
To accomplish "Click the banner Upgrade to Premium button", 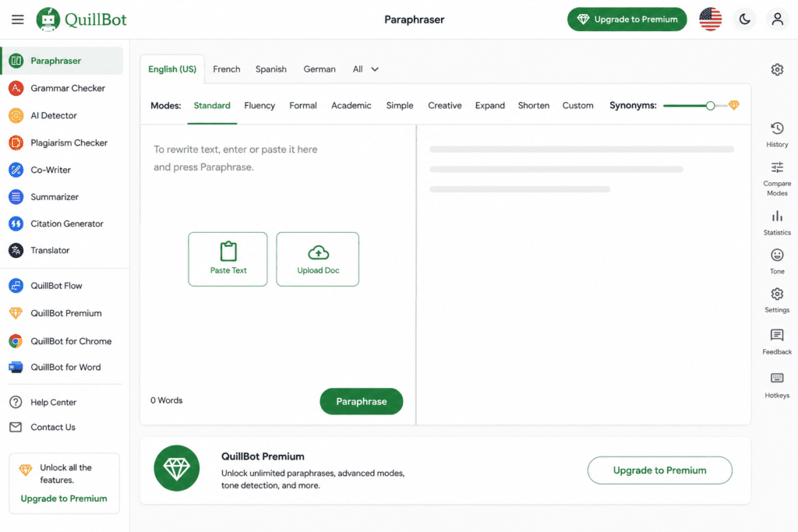I will [659, 470].
